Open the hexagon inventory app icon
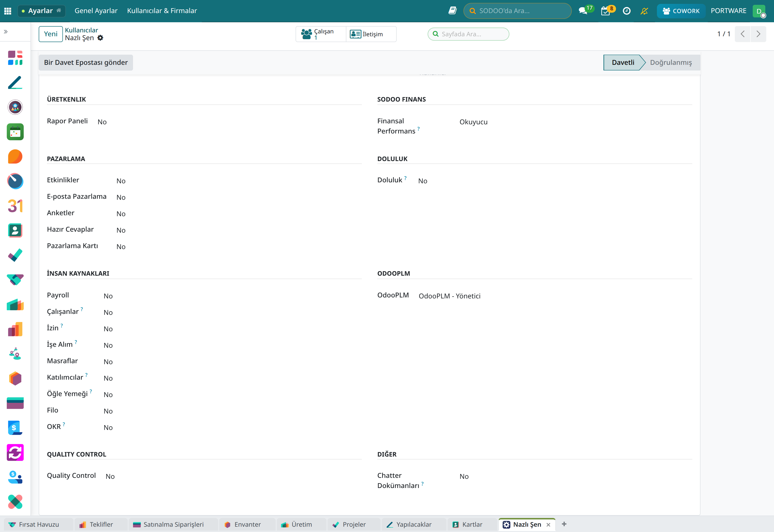The width and height of the screenshot is (774, 532). (x=15, y=378)
